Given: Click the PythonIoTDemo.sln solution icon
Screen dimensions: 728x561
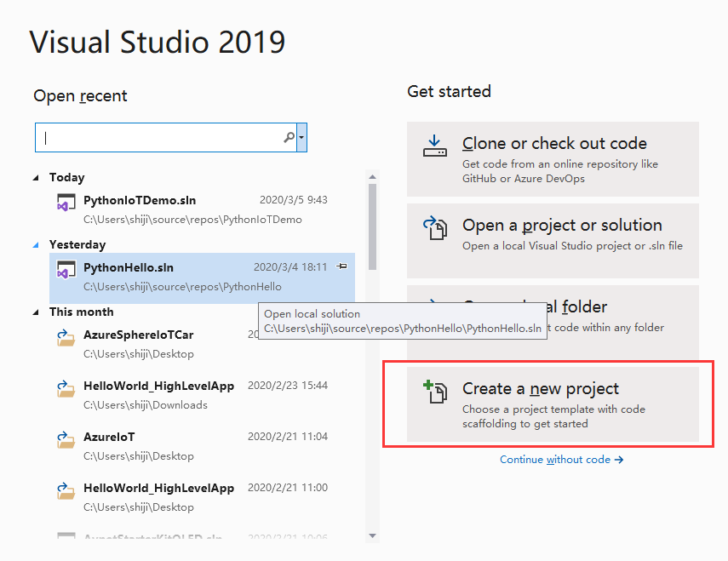Looking at the screenshot, I should click(66, 203).
